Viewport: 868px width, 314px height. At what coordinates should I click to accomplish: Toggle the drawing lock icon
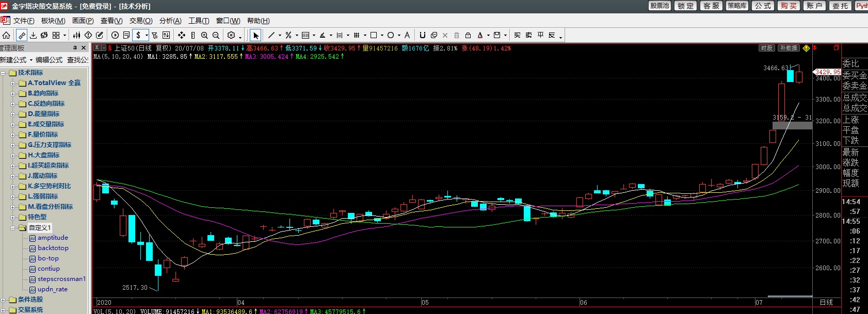[468, 35]
